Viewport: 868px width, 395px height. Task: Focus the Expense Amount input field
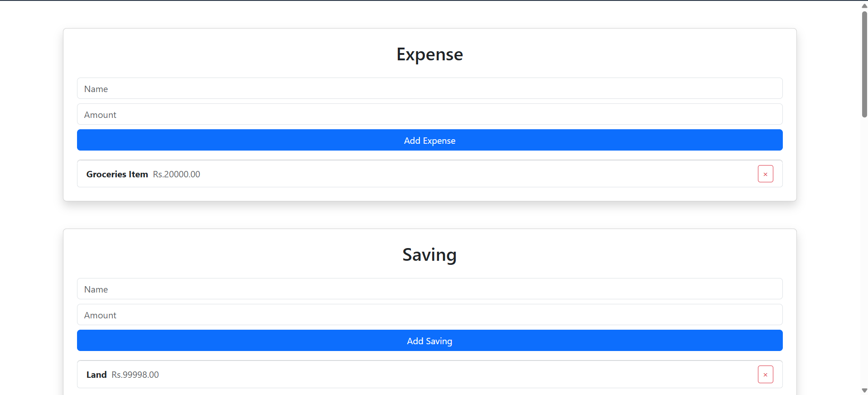[429, 114]
